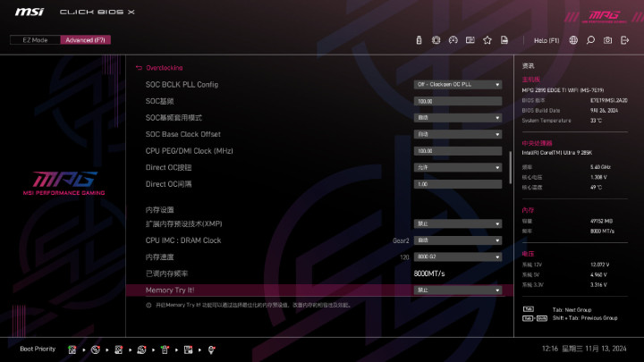This screenshot has width=644, height=362.
Task: Click the info icon under Memory Try It!
Action: [148, 305]
